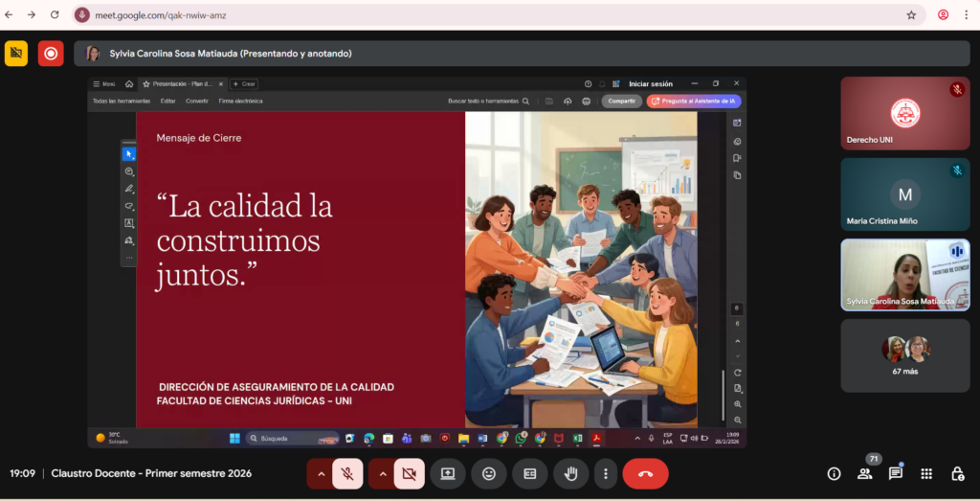980x501 pixels.
Task: Open the emoji reactions button
Action: tap(489, 473)
